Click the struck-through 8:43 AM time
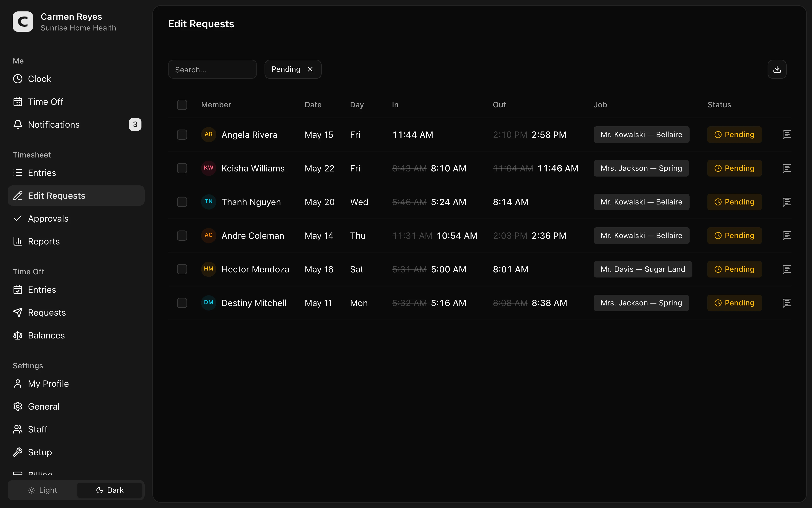The height and width of the screenshot is (508, 812). (409, 168)
